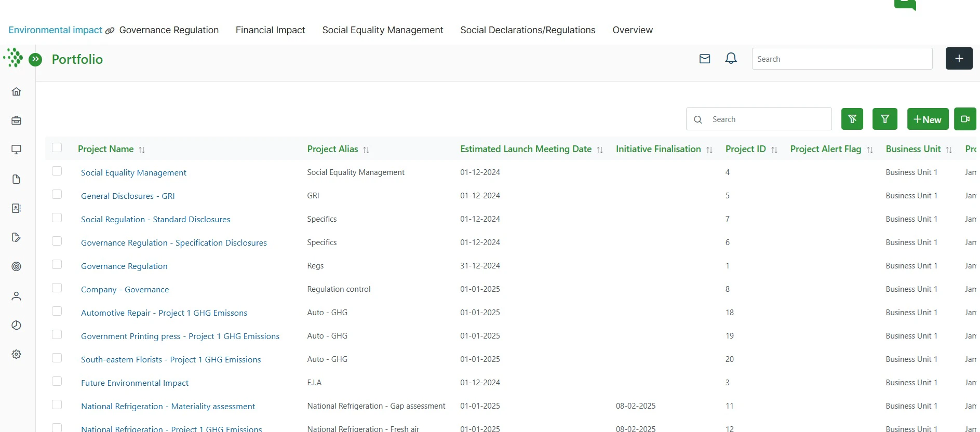Check the Future Environmental Impact row checkbox
The height and width of the screenshot is (432, 980).
[57, 381]
